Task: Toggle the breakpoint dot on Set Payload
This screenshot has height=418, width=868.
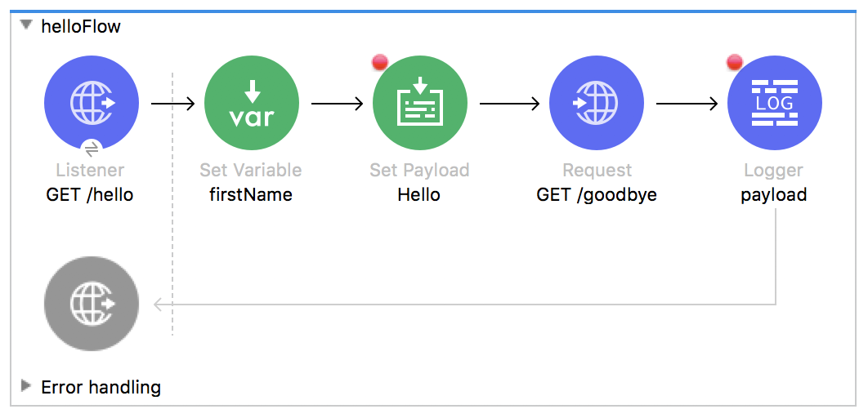Action: pos(380,62)
